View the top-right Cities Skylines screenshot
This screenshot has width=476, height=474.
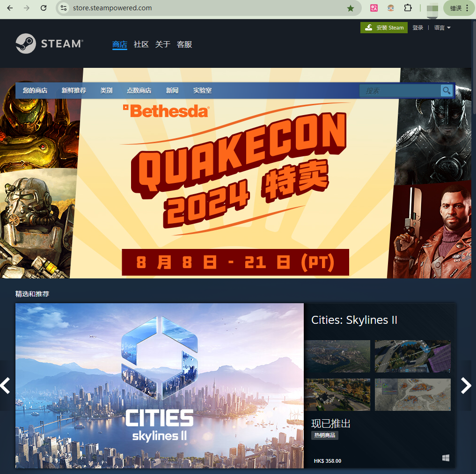coord(413,356)
